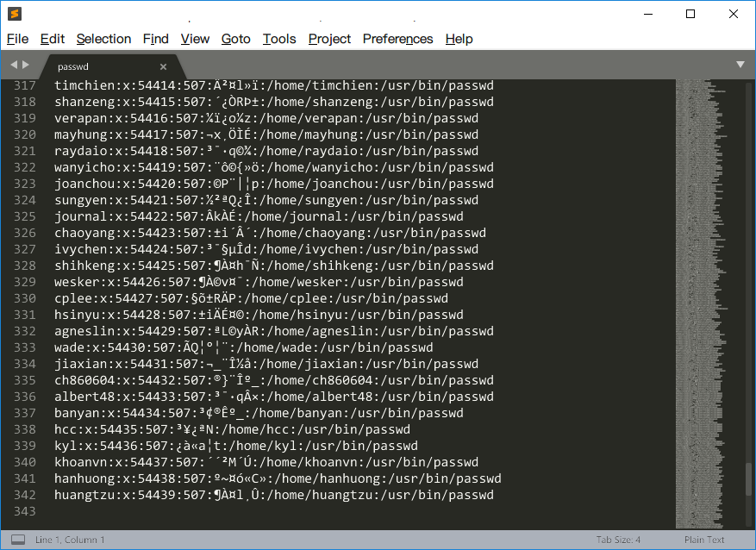This screenshot has width=756, height=550.
Task: Click line number 317 in gutter
Action: [25, 85]
